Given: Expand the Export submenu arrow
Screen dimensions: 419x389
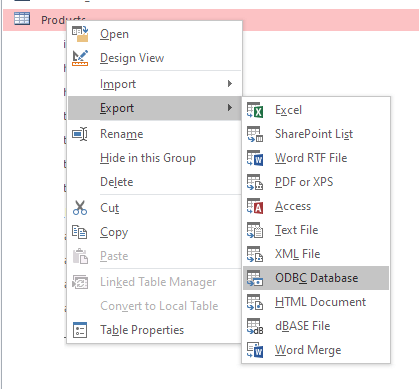Looking at the screenshot, I should (x=230, y=108).
